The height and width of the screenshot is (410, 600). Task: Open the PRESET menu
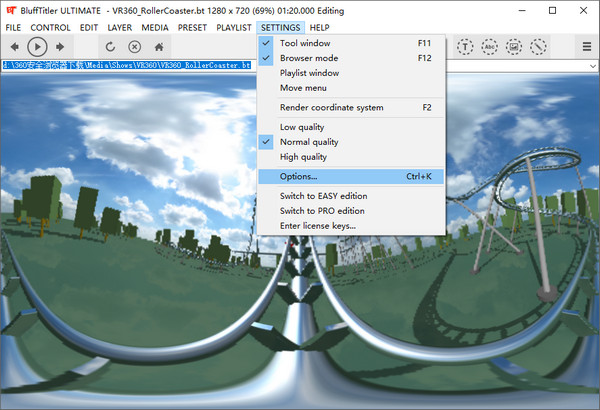coord(192,28)
